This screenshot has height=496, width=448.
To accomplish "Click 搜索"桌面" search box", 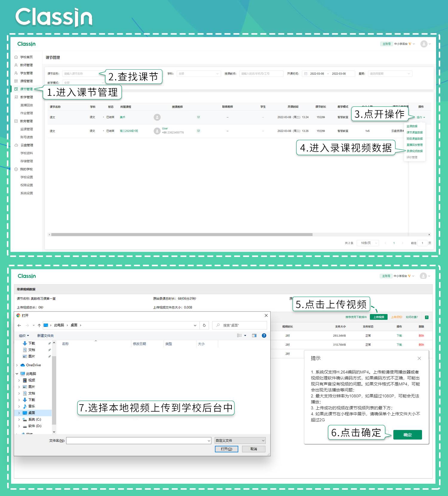I will pos(240,325).
